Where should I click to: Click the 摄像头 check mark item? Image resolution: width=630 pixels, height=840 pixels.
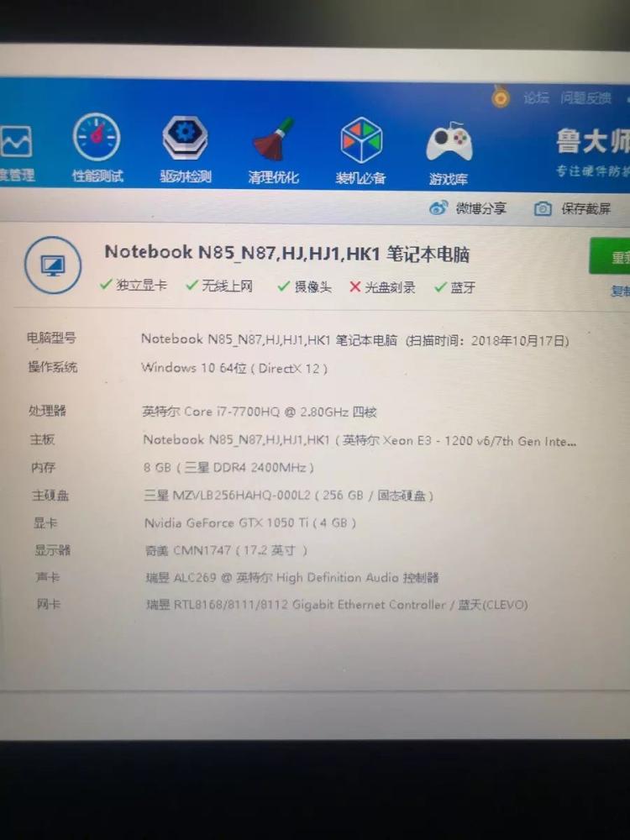click(304, 286)
